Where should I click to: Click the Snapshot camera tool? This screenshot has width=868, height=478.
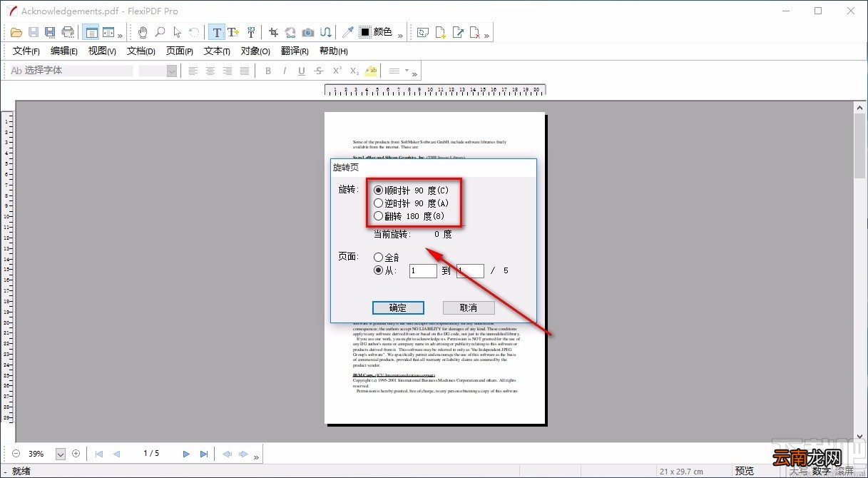(308, 32)
